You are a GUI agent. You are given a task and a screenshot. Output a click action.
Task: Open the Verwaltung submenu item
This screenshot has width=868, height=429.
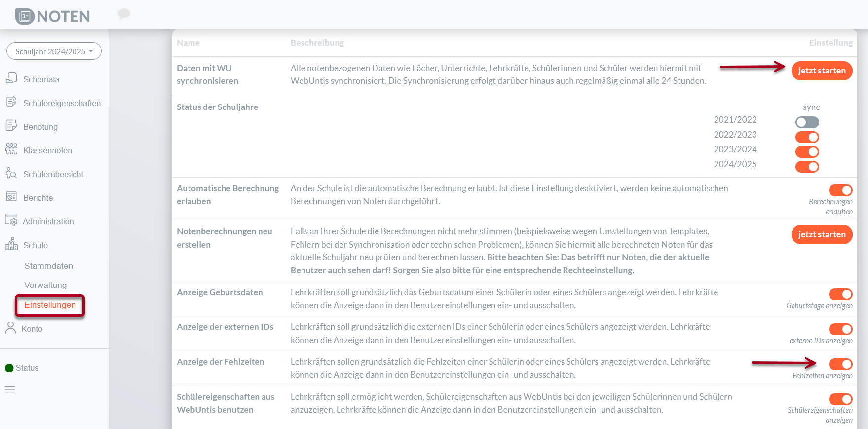(45, 285)
